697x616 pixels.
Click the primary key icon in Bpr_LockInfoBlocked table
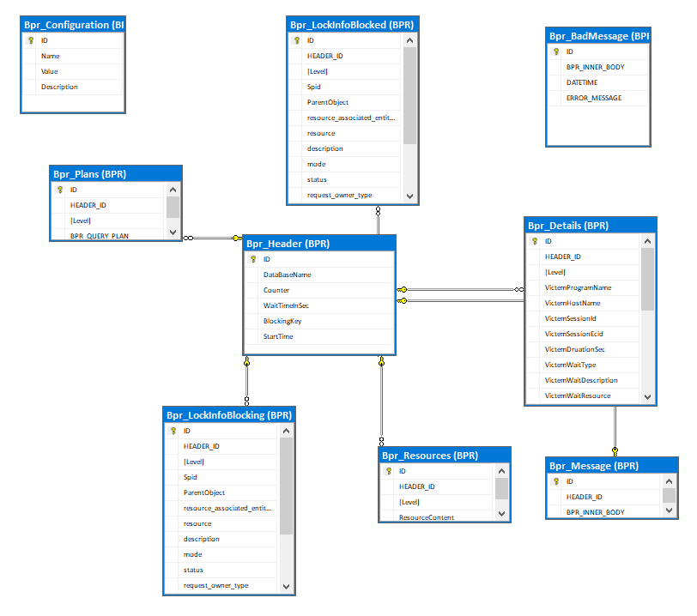click(x=297, y=40)
